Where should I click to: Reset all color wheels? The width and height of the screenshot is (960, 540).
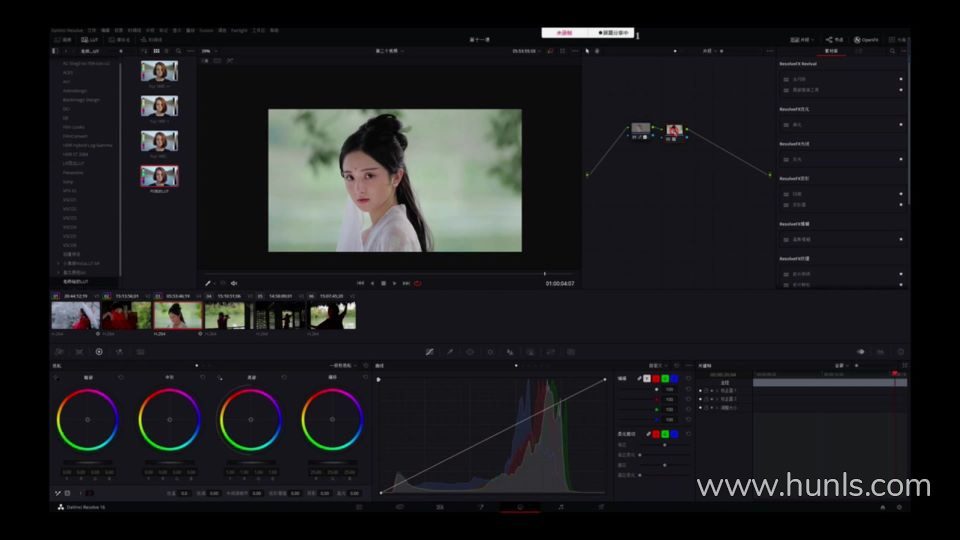(x=366, y=366)
